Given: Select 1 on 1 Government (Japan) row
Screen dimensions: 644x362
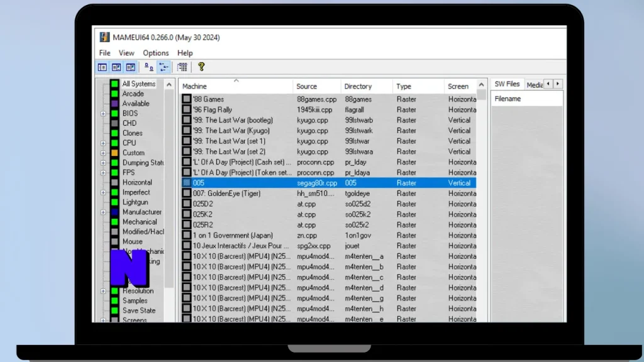Looking at the screenshot, I should point(328,235).
